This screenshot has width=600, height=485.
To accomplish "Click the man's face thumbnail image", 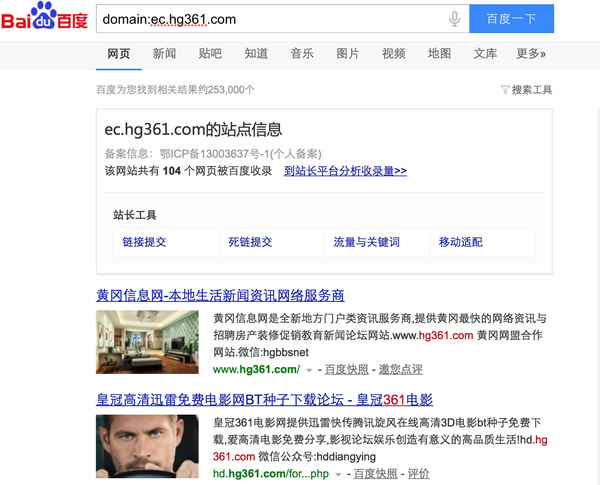I will [147, 446].
